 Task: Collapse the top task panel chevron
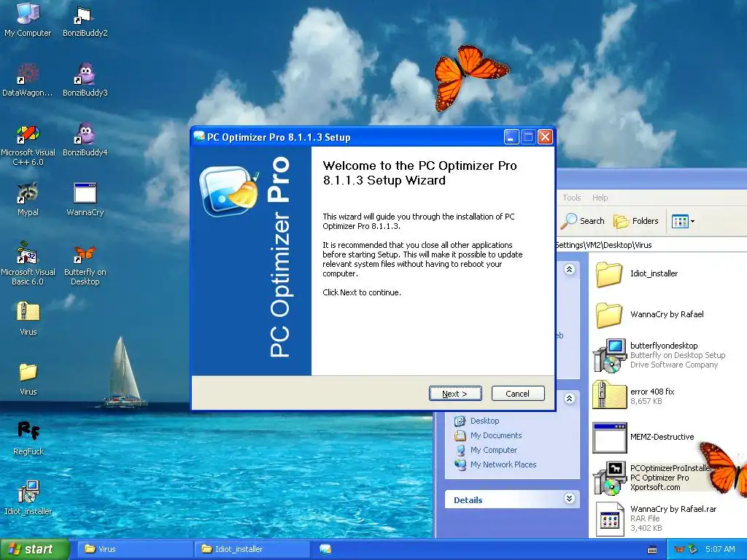pyautogui.click(x=569, y=270)
